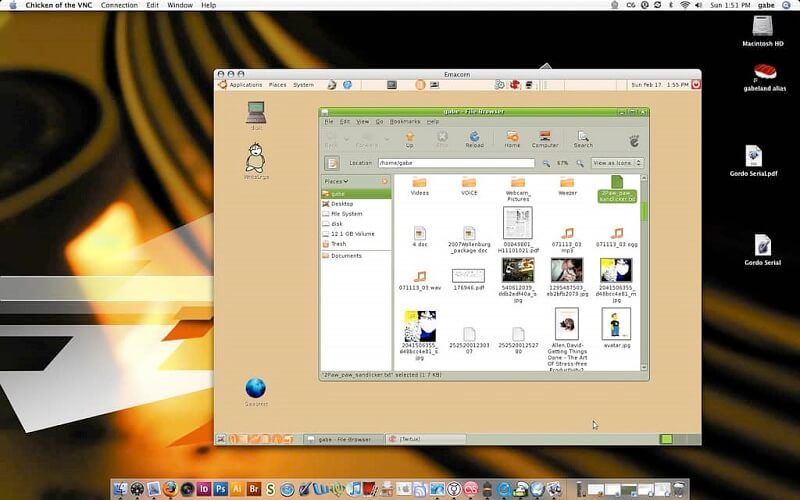Select Trash in Places sidebar
Viewport: 800px width, 500px height.
click(356, 244)
